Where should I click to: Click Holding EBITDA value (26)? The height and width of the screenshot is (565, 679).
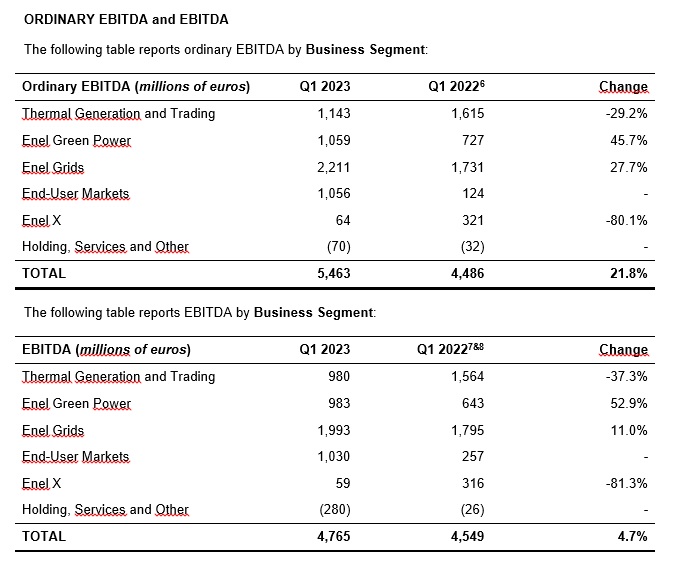pos(472,510)
